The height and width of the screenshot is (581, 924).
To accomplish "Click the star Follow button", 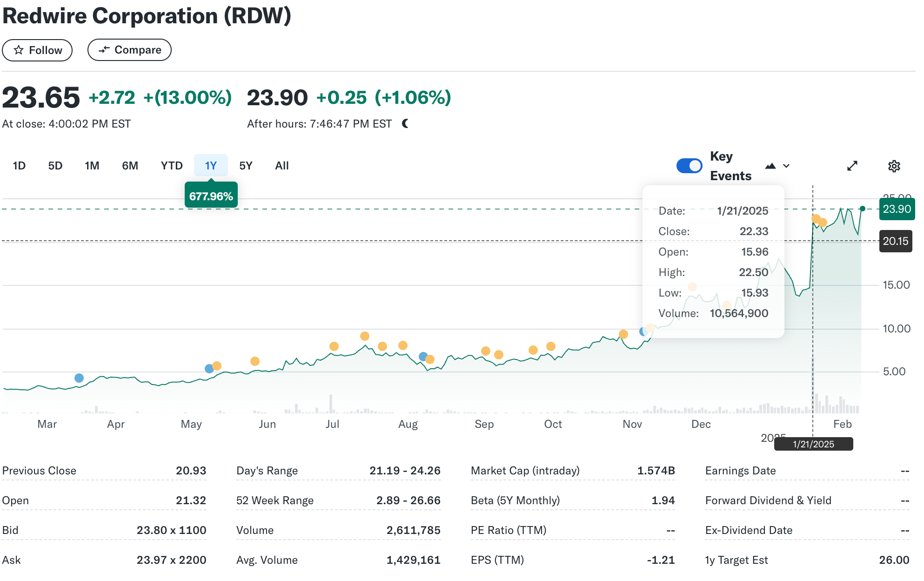I will point(37,50).
